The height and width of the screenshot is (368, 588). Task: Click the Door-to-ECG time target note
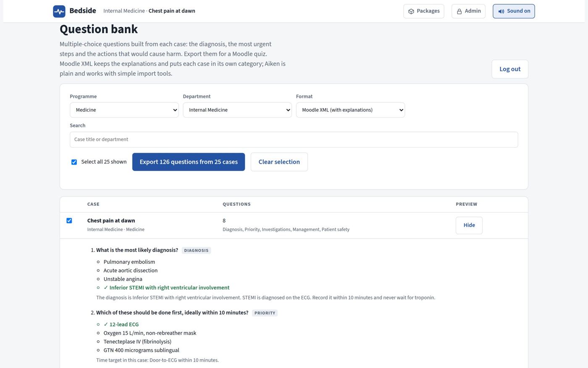[x=157, y=360]
